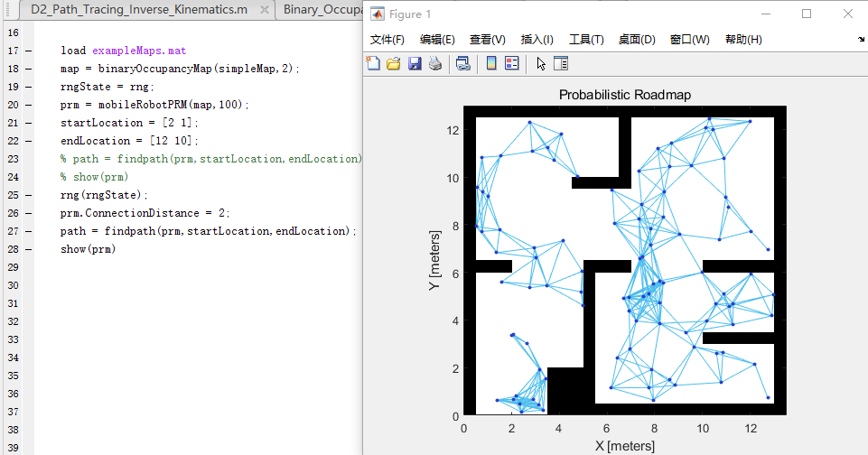
Task: Click Figure 1 window title text
Action: pos(410,14)
